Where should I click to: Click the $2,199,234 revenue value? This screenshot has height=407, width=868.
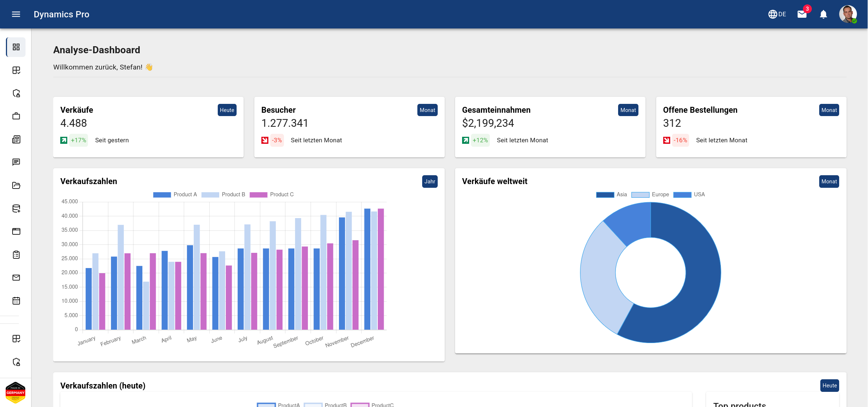click(488, 123)
